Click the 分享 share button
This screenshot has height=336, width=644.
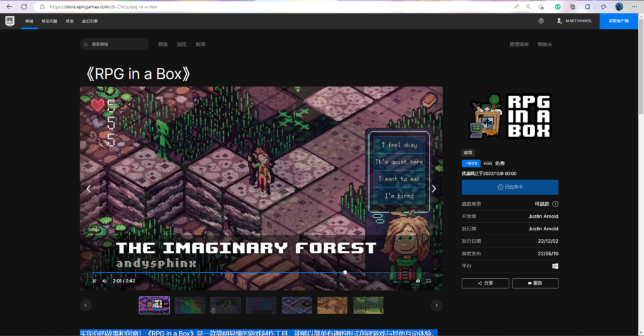pos(486,283)
